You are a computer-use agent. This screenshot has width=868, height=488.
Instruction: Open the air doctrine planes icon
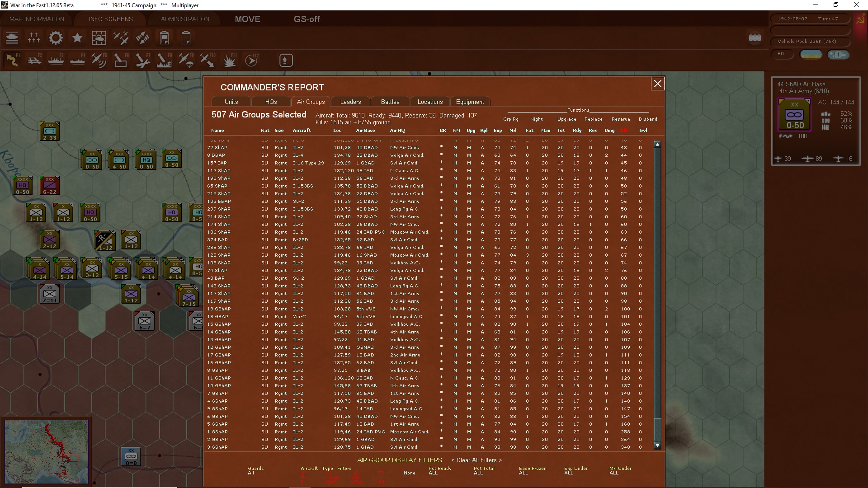[121, 38]
